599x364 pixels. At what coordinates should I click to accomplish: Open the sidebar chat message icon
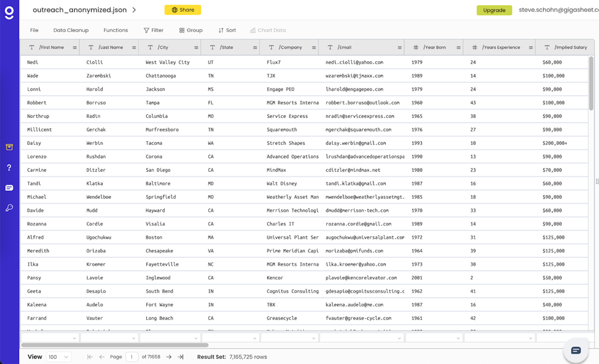coord(9,188)
